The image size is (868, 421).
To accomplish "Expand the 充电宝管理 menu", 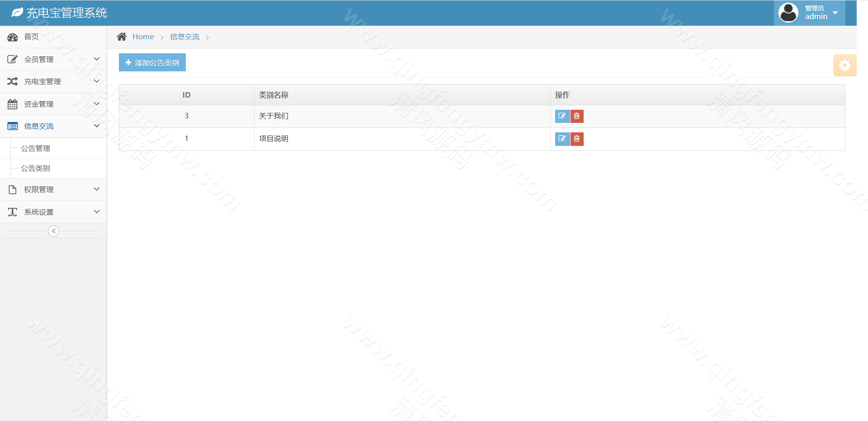I will pos(53,81).
